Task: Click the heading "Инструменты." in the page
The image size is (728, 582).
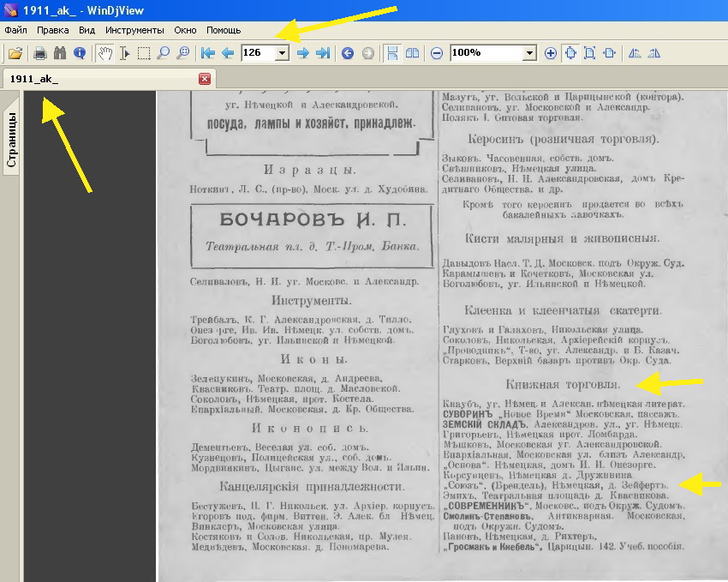Action: pyautogui.click(x=312, y=301)
